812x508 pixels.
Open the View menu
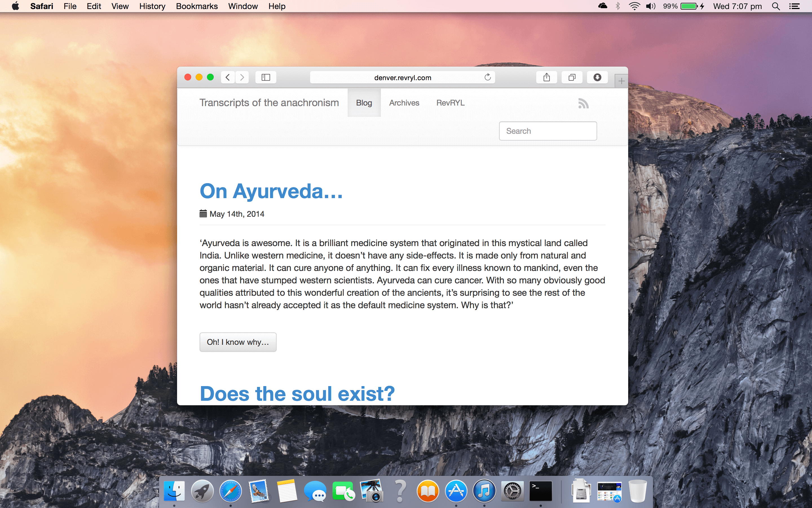tap(120, 6)
